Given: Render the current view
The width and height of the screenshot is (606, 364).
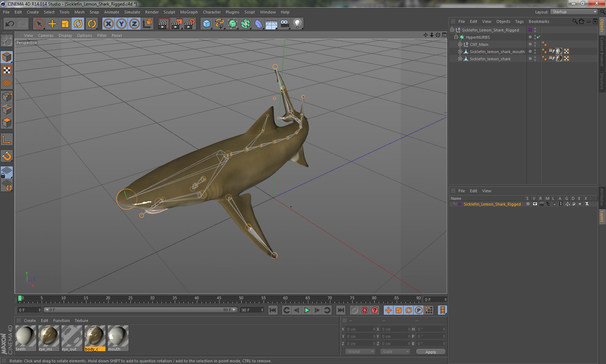Looking at the screenshot, I should click(x=163, y=24).
